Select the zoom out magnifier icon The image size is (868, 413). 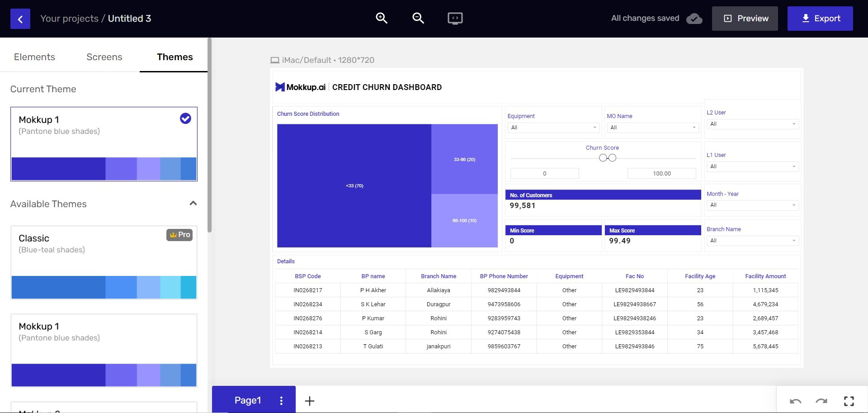tap(418, 18)
